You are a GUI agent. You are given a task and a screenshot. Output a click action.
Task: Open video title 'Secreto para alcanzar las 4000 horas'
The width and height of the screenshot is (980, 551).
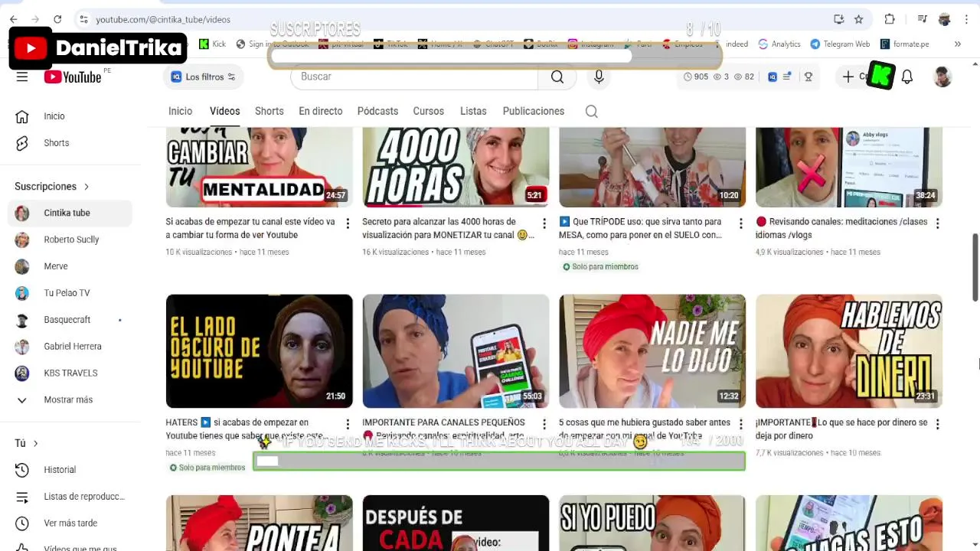tap(447, 228)
